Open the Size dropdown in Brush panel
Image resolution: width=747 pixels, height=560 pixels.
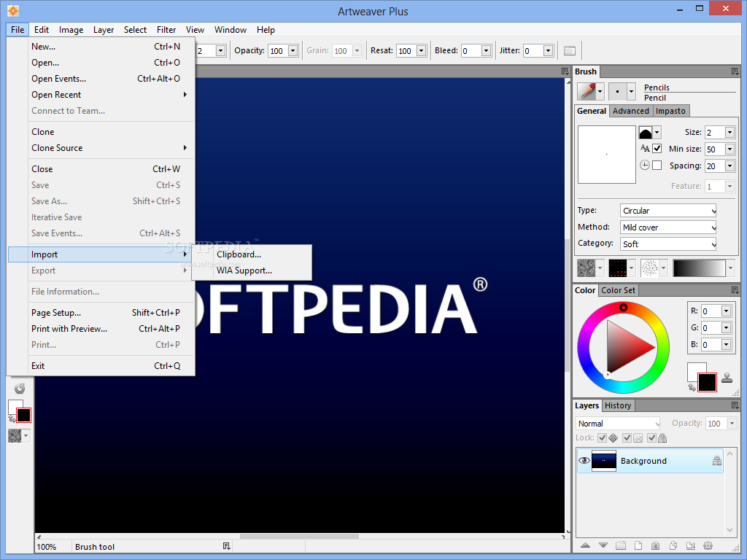click(729, 133)
